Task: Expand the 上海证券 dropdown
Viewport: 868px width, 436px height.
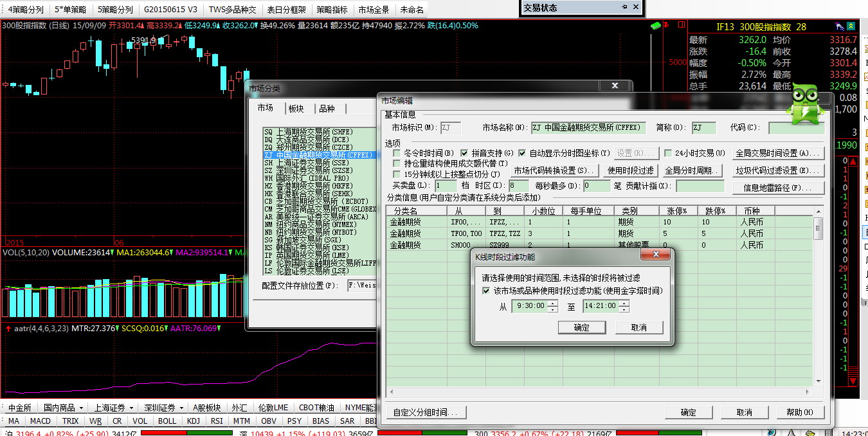Action: tap(131, 408)
